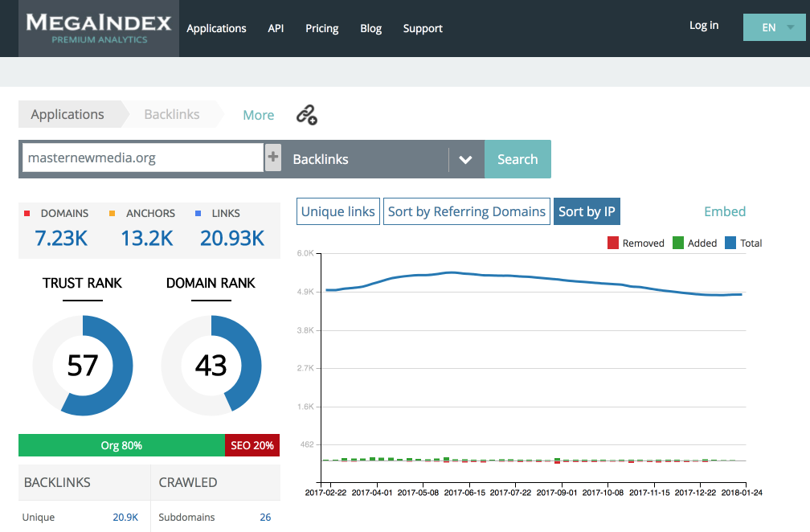Image resolution: width=810 pixels, height=532 pixels.
Task: Click the red SEO 20% bar
Action: coord(252,445)
